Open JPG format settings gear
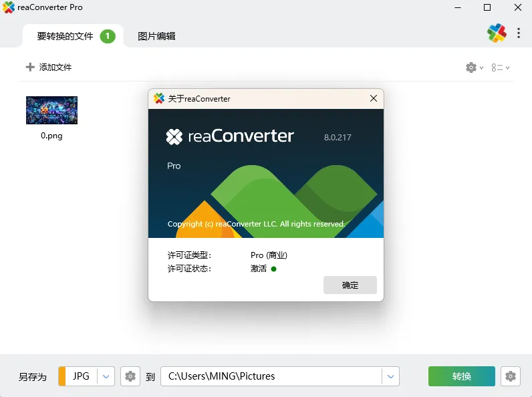Image resolution: width=532 pixels, height=397 pixels. click(130, 376)
